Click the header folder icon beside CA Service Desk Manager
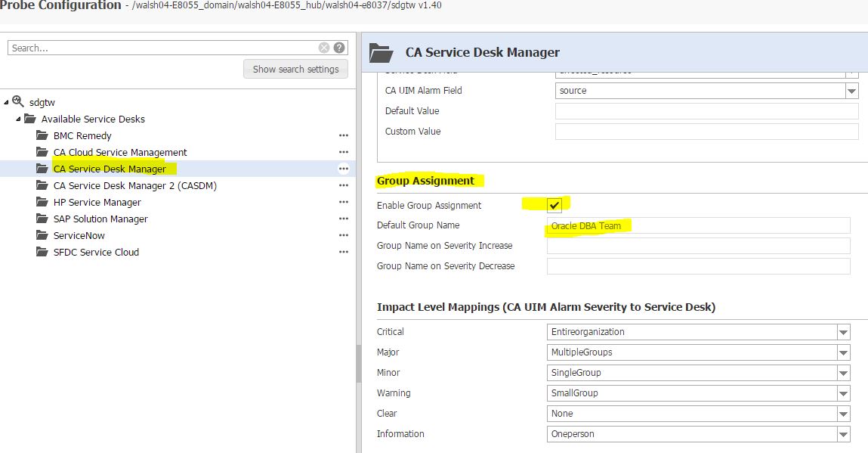Screen dimensions: 868x453 pos(381,53)
